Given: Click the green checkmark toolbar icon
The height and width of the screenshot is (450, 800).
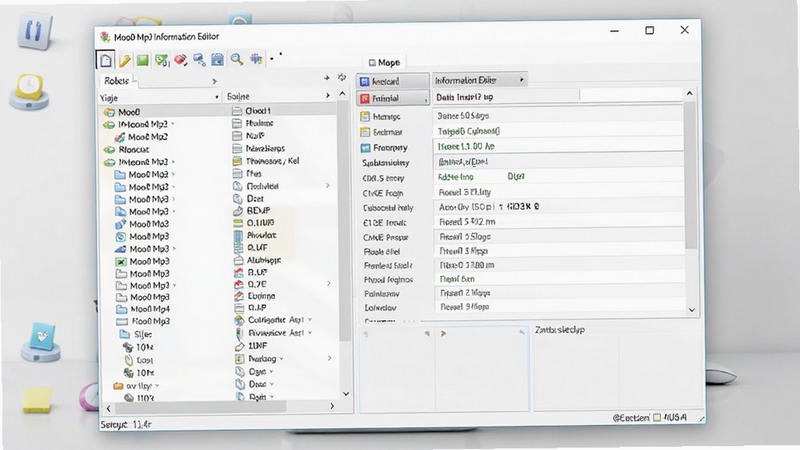Looking at the screenshot, I should point(162,61).
